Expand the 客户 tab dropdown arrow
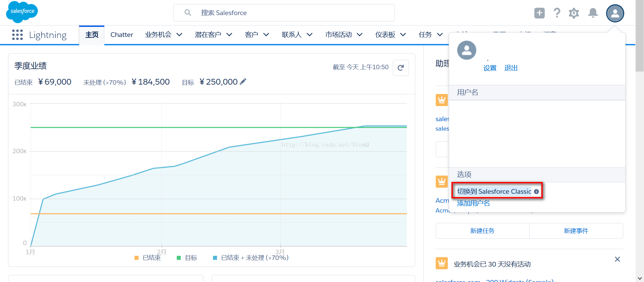 tap(266, 35)
